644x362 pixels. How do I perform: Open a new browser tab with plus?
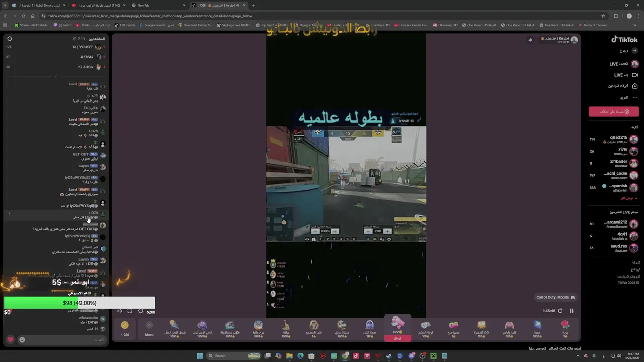(x=253, y=5)
